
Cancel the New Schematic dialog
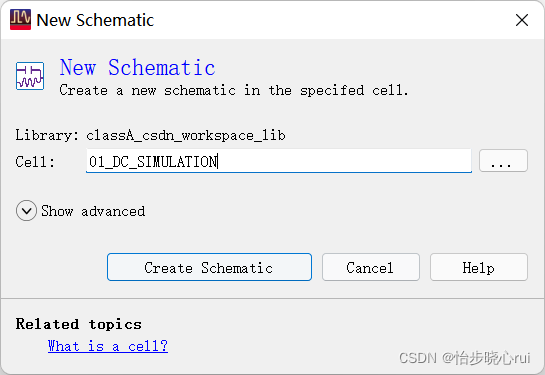pos(371,267)
